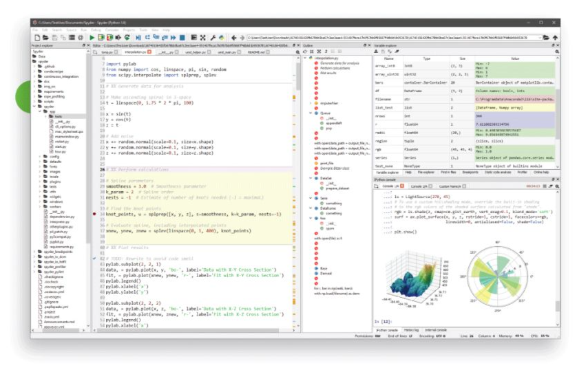Click the editor browse-tabs icon left of temp.py

point(96,52)
